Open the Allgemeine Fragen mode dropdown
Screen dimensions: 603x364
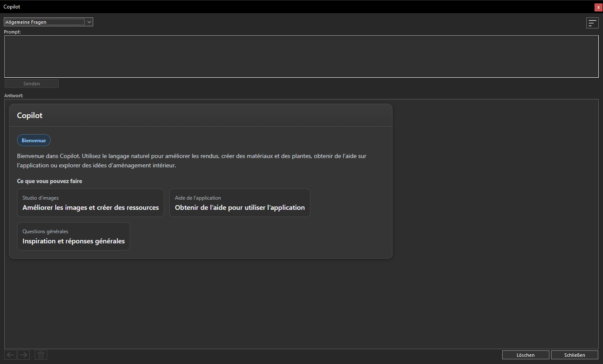point(48,22)
